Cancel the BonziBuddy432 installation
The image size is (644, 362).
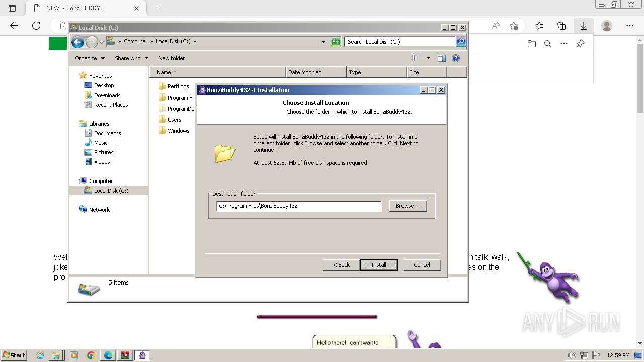(422, 265)
